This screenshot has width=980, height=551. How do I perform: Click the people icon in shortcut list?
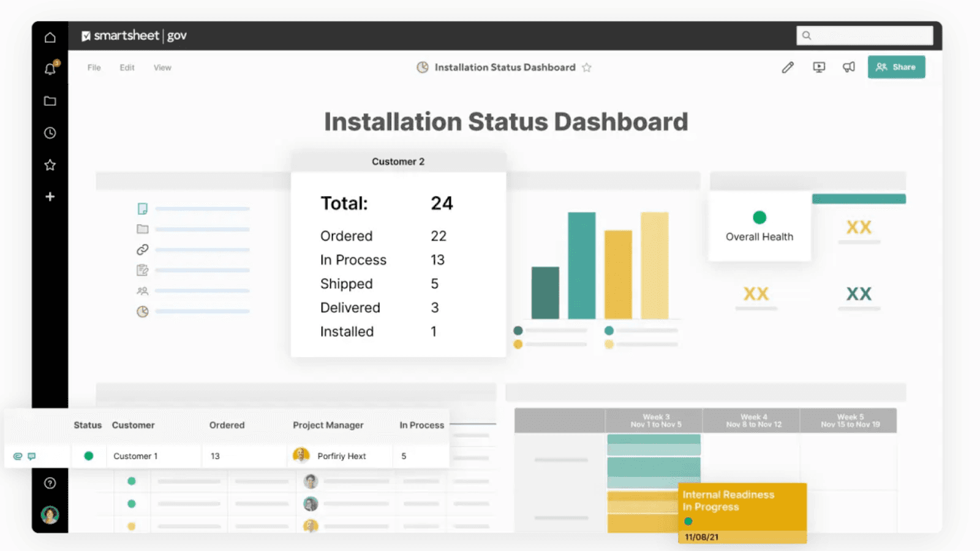(143, 291)
